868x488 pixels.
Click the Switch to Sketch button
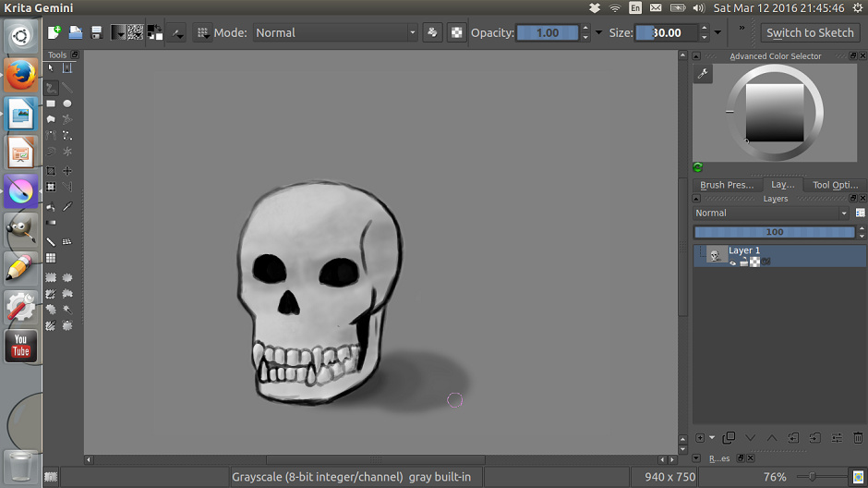click(810, 32)
